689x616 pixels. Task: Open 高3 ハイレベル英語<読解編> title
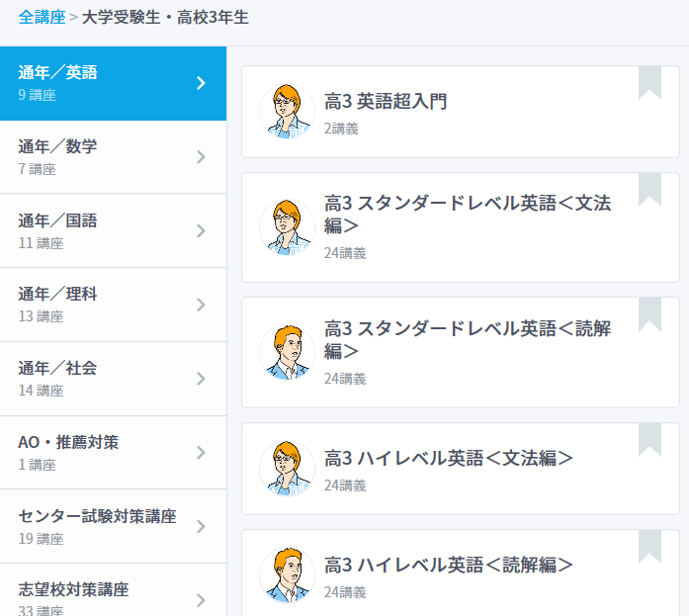click(449, 565)
